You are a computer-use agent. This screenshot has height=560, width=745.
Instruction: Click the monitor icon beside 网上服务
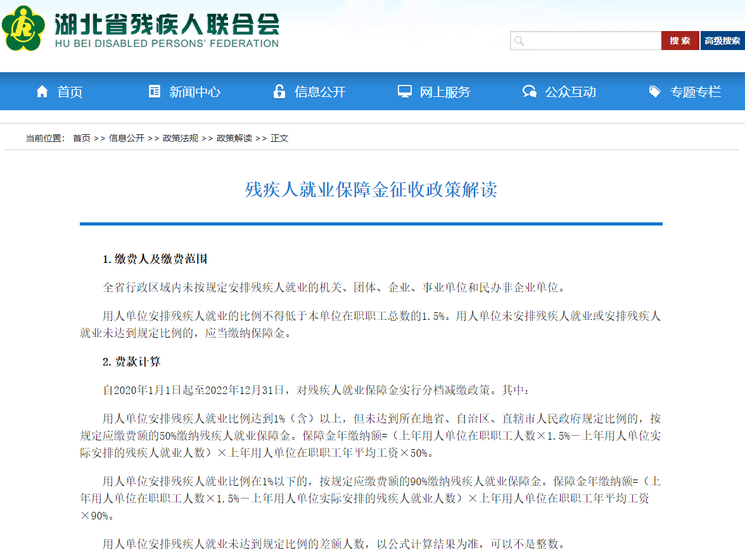405,91
